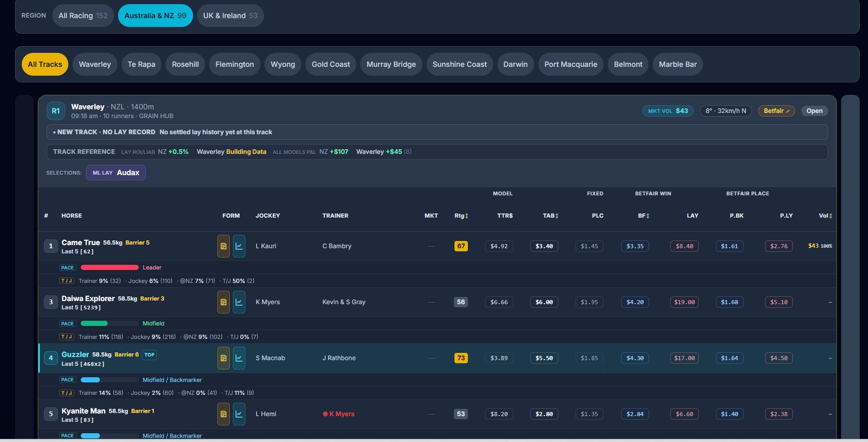The height and width of the screenshot is (442, 868).
Task: Open the Betfair external link
Action: (x=776, y=111)
